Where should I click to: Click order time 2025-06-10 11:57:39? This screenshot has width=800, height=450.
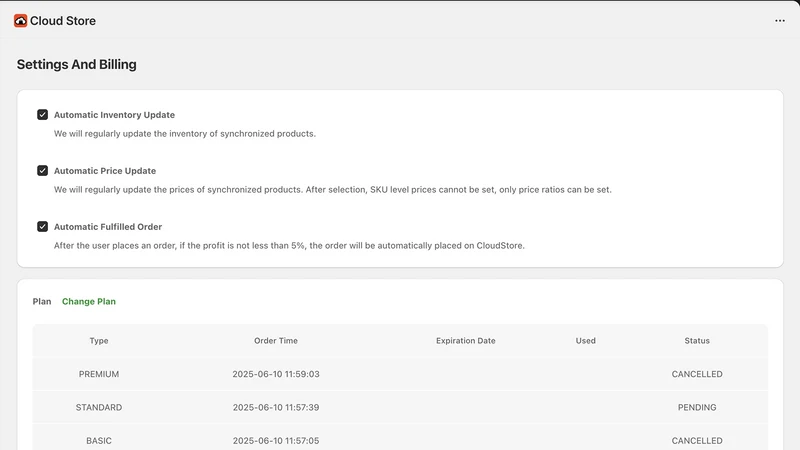[276, 407]
